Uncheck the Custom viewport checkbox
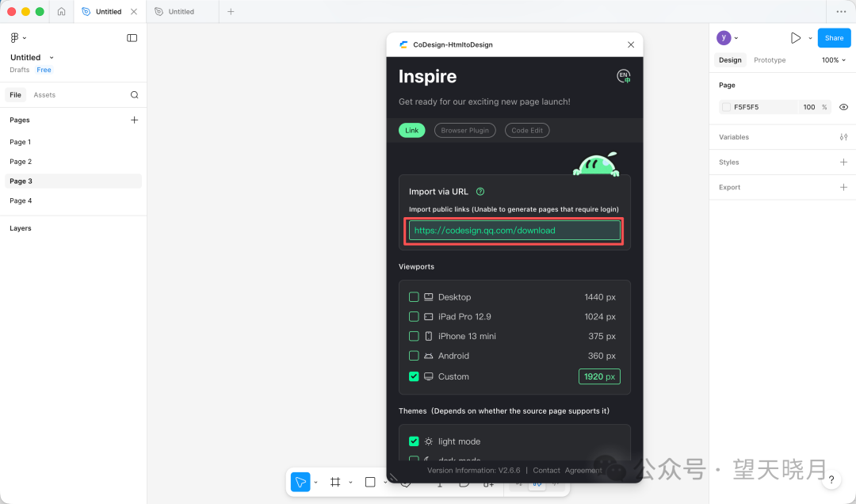 414,376
